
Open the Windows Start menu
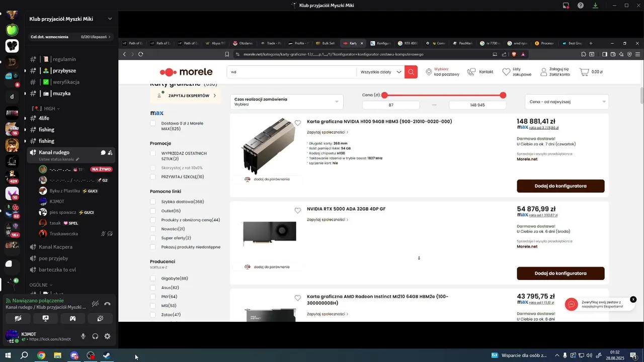click(x=8, y=355)
